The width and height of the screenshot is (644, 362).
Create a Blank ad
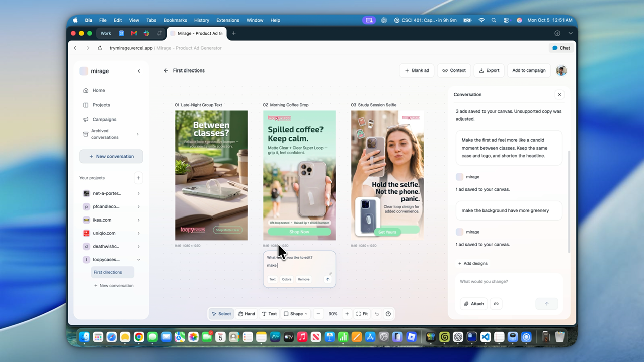point(417,70)
